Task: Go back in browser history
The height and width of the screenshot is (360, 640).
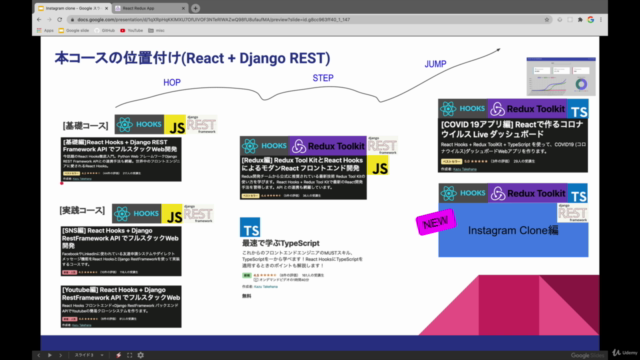Action: point(39,20)
